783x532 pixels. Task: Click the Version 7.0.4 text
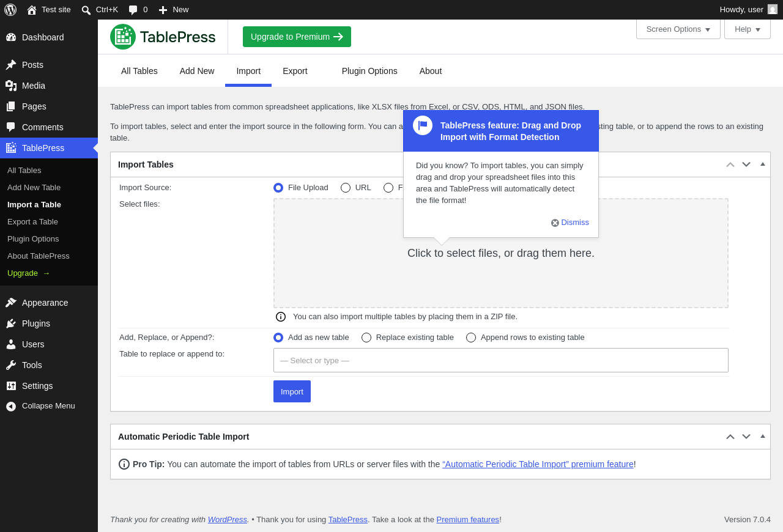point(748,519)
